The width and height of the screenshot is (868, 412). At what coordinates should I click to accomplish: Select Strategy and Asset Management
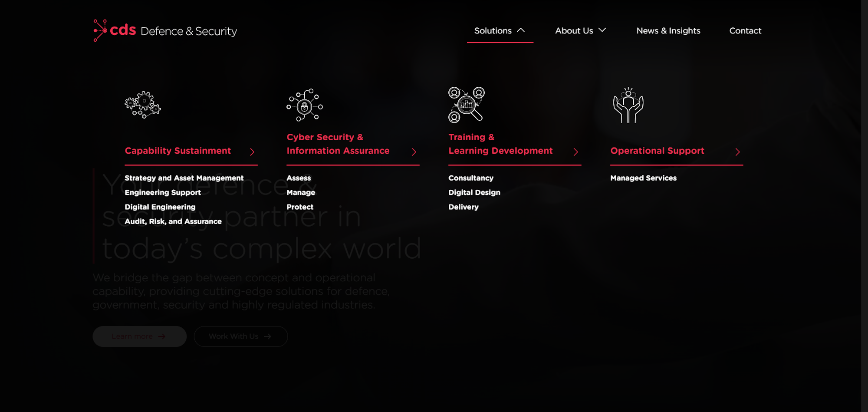[184, 178]
